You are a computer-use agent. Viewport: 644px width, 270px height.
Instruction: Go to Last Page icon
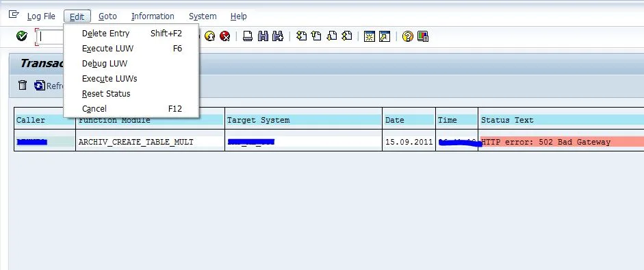point(347,36)
